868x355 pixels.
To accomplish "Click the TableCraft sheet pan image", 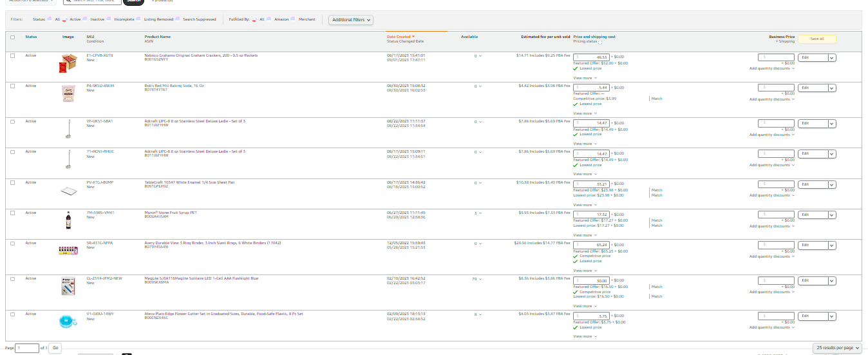I will 68,191.
